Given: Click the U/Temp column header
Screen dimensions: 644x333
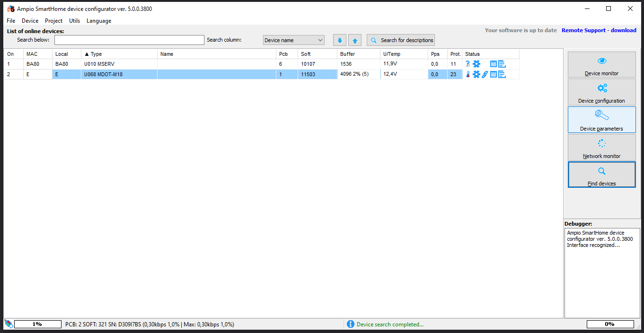Looking at the screenshot, I should tap(404, 54).
